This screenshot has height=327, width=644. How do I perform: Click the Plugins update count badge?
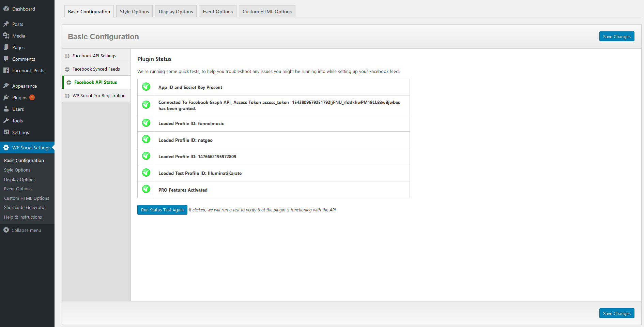pyautogui.click(x=32, y=98)
